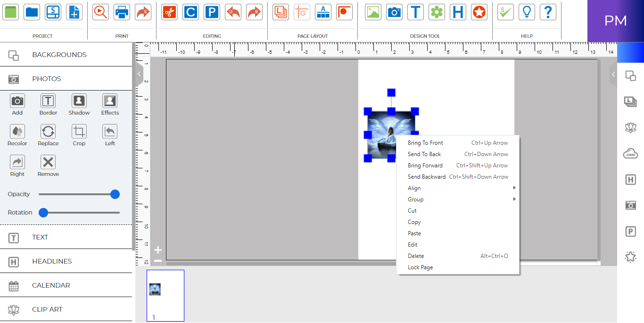644x323 pixels.
Task: Choose Lock Page in context menu
Action: tap(458, 267)
